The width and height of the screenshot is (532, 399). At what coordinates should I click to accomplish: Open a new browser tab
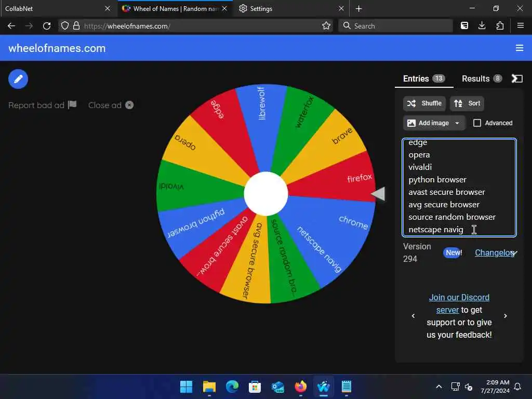pos(358,8)
